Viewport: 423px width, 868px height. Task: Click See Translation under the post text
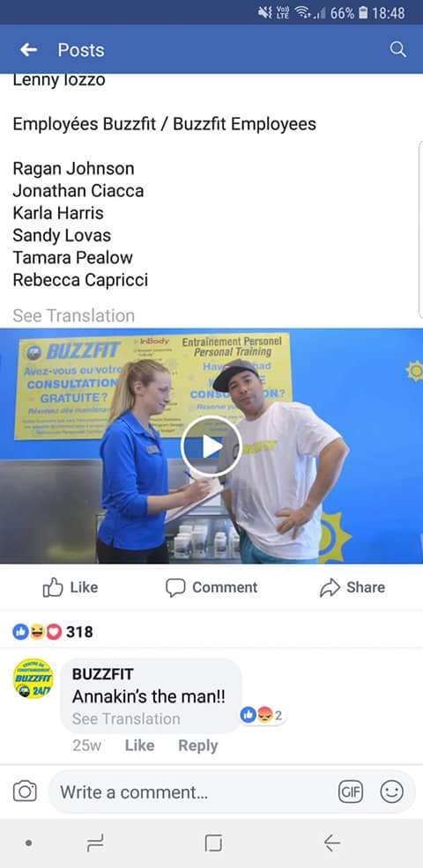pyautogui.click(x=74, y=315)
